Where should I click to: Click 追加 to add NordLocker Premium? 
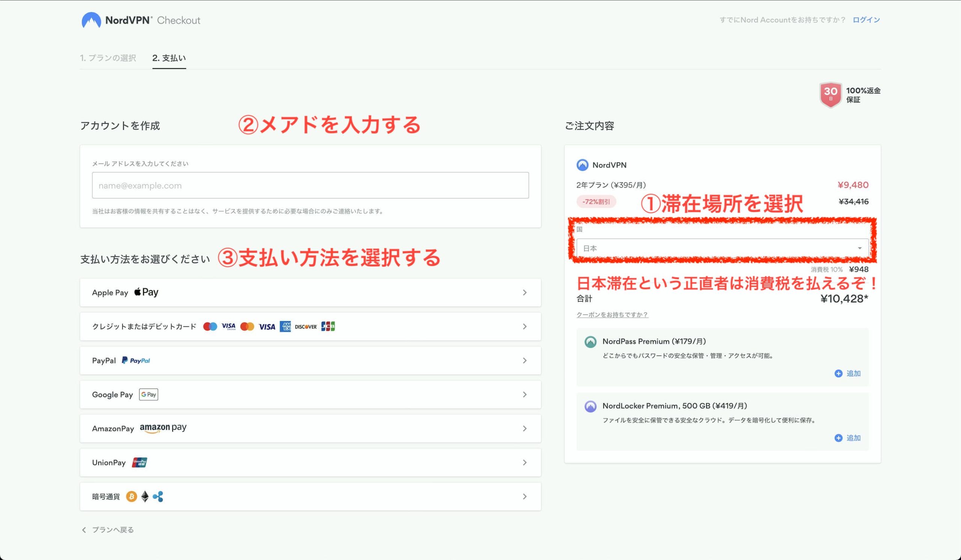[854, 438]
